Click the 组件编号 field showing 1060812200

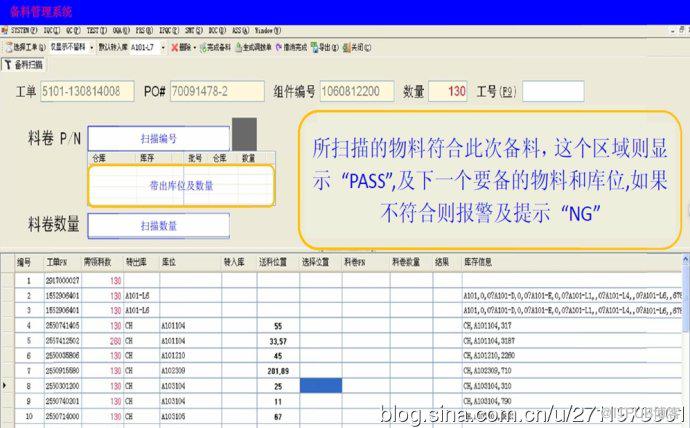(x=357, y=91)
